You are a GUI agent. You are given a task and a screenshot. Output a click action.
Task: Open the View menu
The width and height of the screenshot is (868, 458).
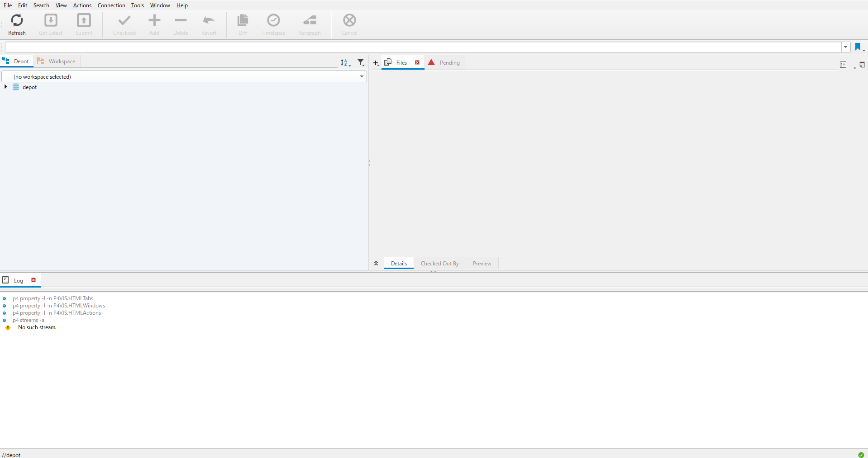(x=61, y=5)
